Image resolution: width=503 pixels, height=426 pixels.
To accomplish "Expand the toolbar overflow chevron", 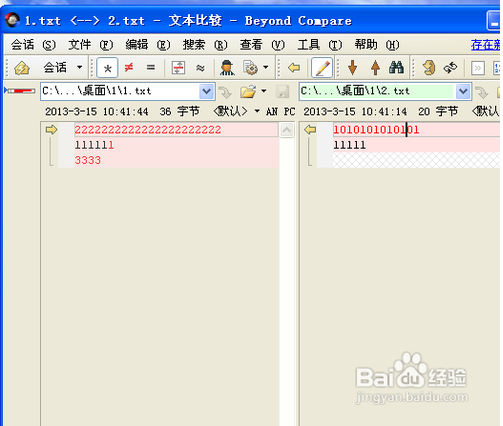I will tap(478, 68).
